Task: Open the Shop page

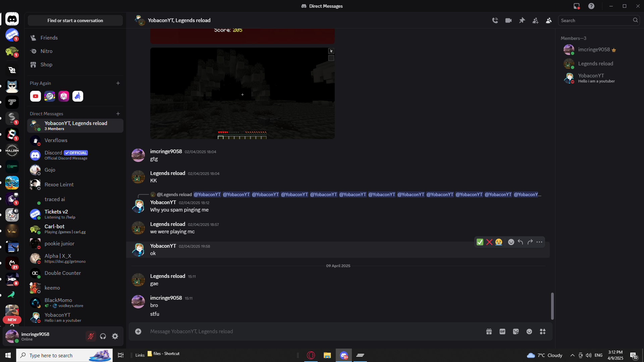Action: pos(75,65)
